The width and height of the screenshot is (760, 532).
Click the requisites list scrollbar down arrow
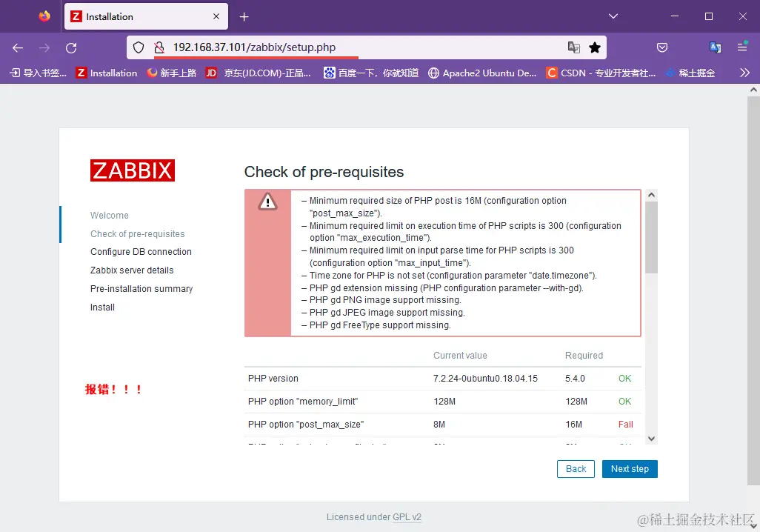pos(651,439)
